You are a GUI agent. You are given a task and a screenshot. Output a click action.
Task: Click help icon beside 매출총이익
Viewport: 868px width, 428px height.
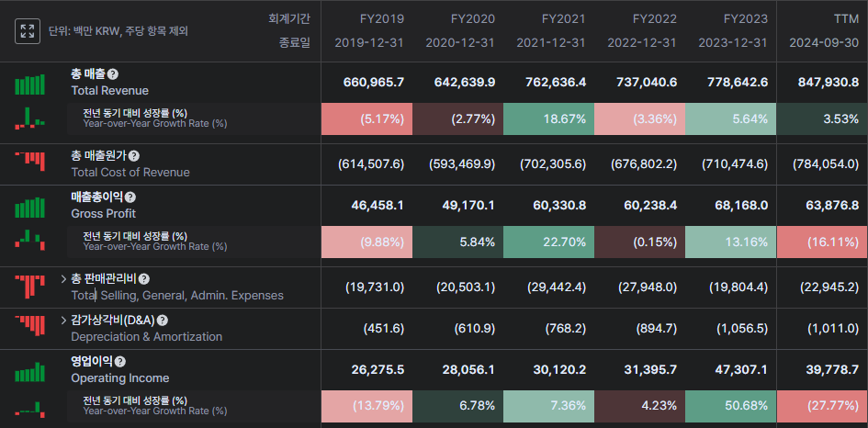(x=130, y=197)
